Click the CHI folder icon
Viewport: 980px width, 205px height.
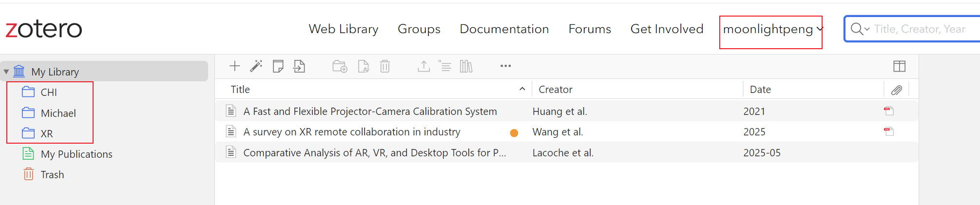pos(28,92)
